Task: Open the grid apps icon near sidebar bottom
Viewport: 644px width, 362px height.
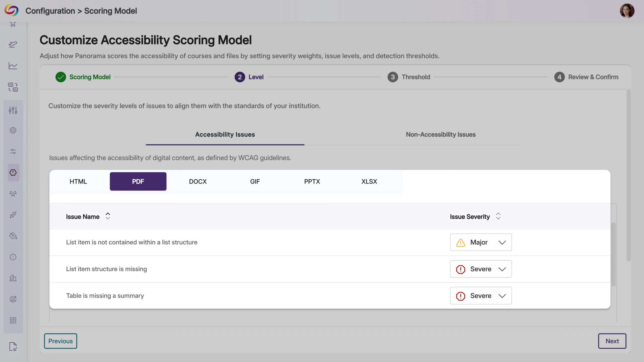Action: tap(13, 320)
